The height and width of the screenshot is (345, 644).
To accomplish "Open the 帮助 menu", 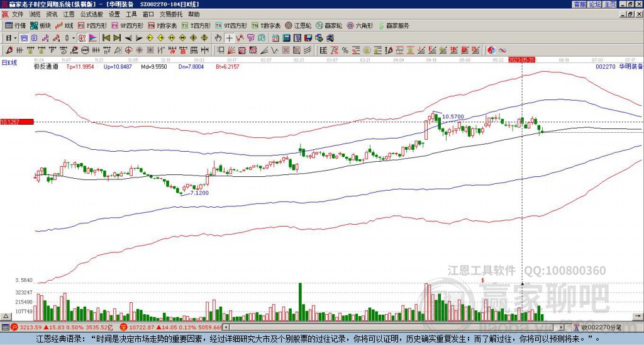I will [x=194, y=14].
